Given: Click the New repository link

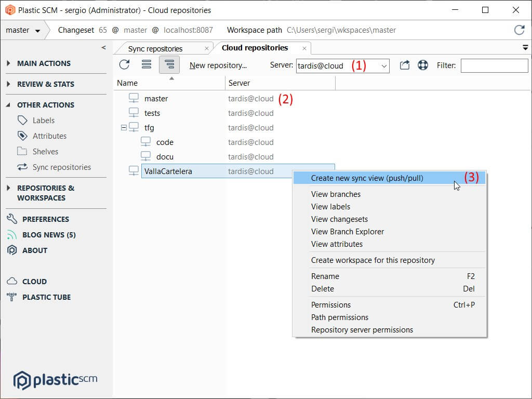Looking at the screenshot, I should (218, 65).
